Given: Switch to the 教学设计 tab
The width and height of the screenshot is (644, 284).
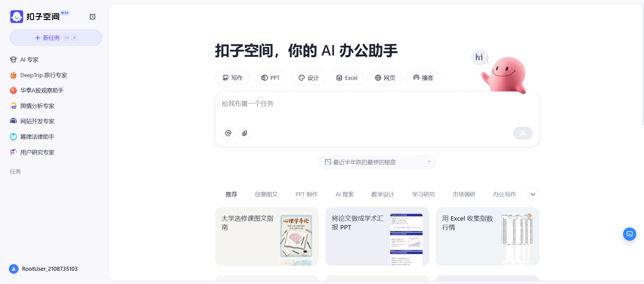Looking at the screenshot, I should point(383,194).
